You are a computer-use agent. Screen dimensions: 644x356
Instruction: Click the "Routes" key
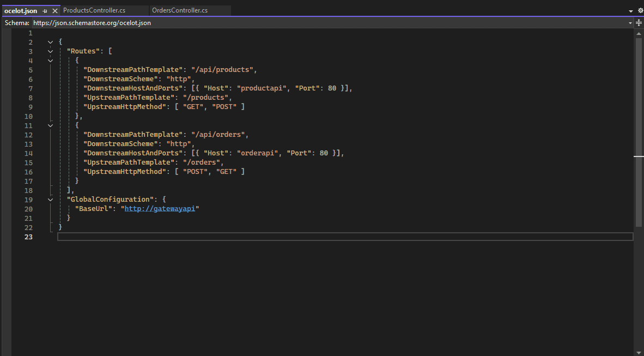[x=83, y=51]
